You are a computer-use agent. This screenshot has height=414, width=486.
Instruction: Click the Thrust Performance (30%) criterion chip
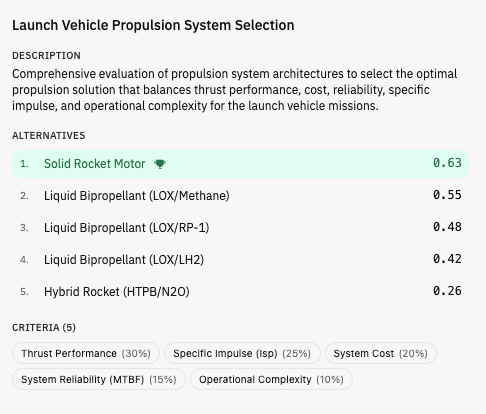[x=86, y=353]
